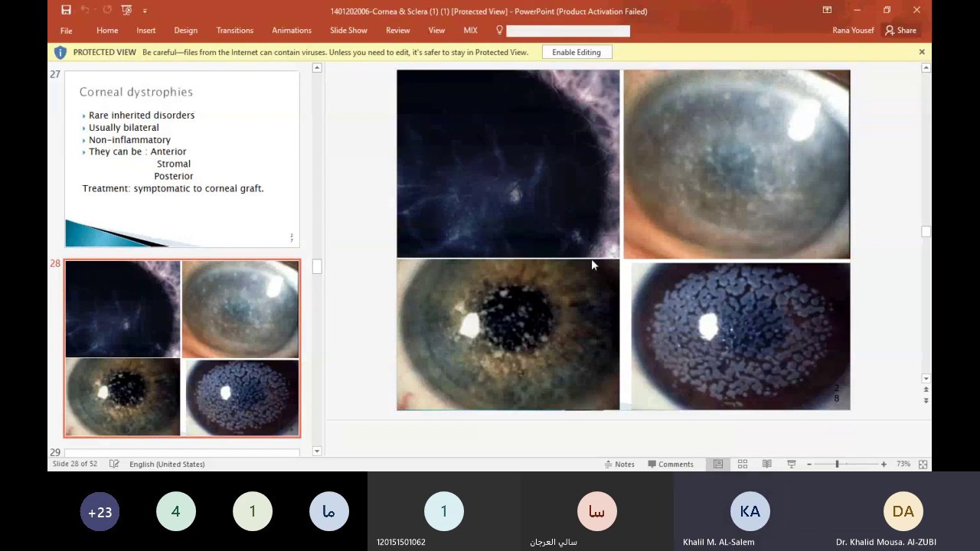Viewport: 980px width, 551px height.
Task: Click the Enable Editing button
Action: (577, 52)
